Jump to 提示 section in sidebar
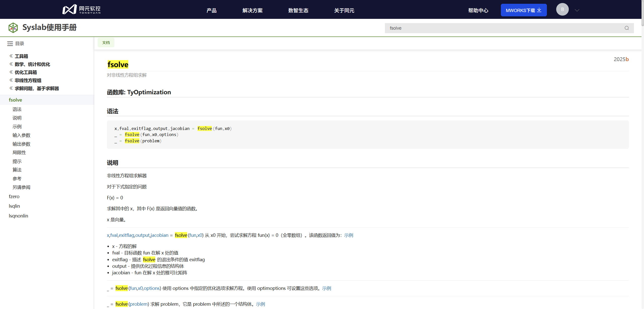Screen dimensions: 644x309 pyautogui.click(x=17, y=161)
